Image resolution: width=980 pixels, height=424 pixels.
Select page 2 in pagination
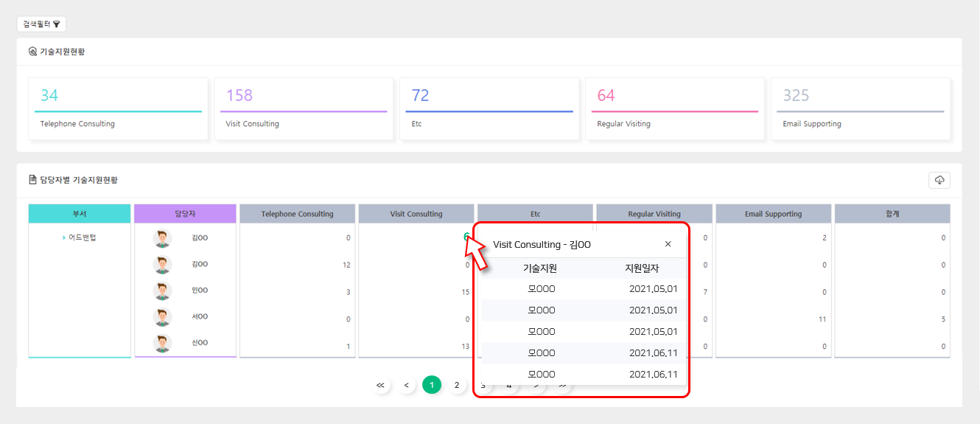tap(457, 385)
